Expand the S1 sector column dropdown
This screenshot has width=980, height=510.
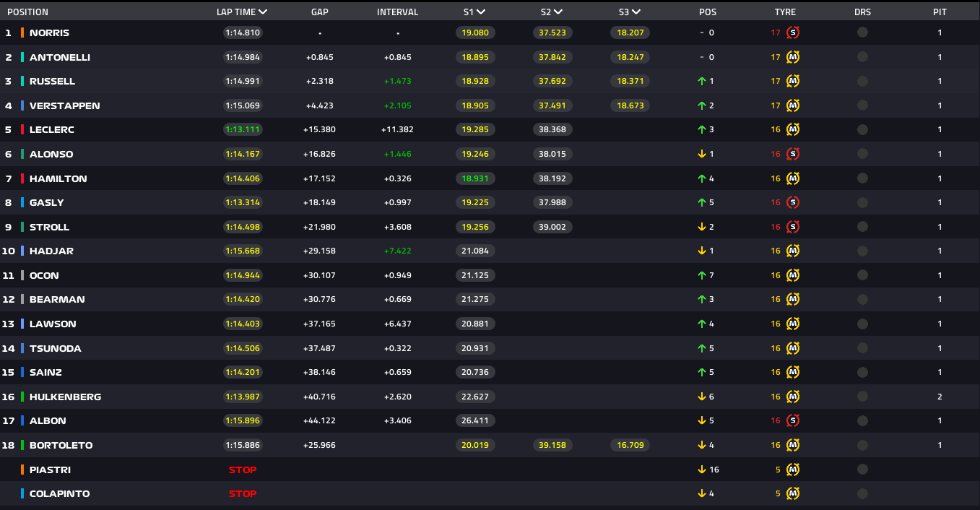coord(481,12)
